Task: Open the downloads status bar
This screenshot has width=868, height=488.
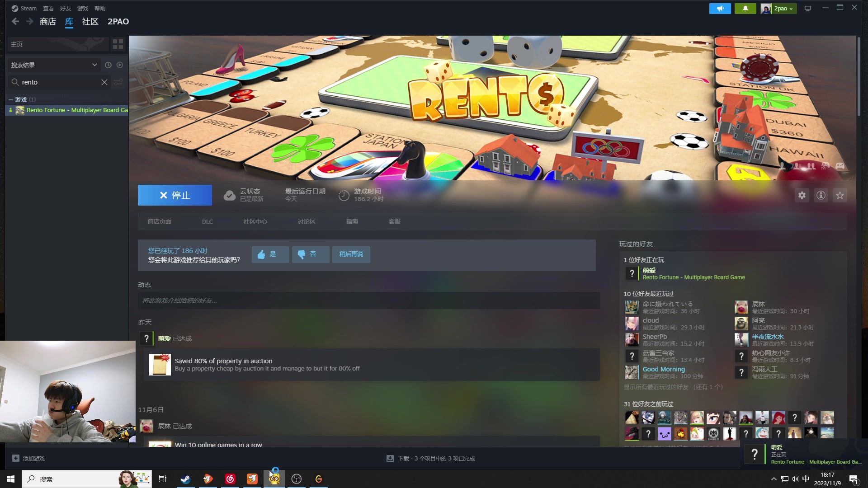Action: point(430,459)
